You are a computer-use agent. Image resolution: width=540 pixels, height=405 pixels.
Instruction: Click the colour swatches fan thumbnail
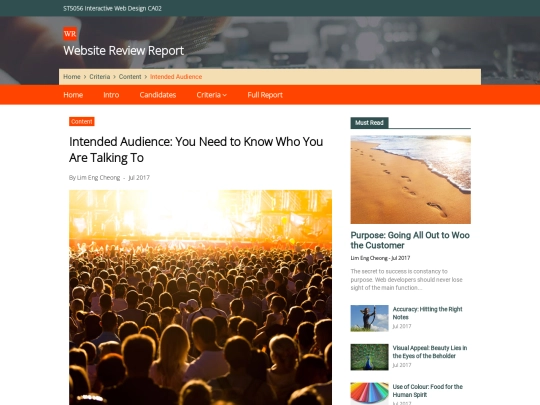(369, 394)
